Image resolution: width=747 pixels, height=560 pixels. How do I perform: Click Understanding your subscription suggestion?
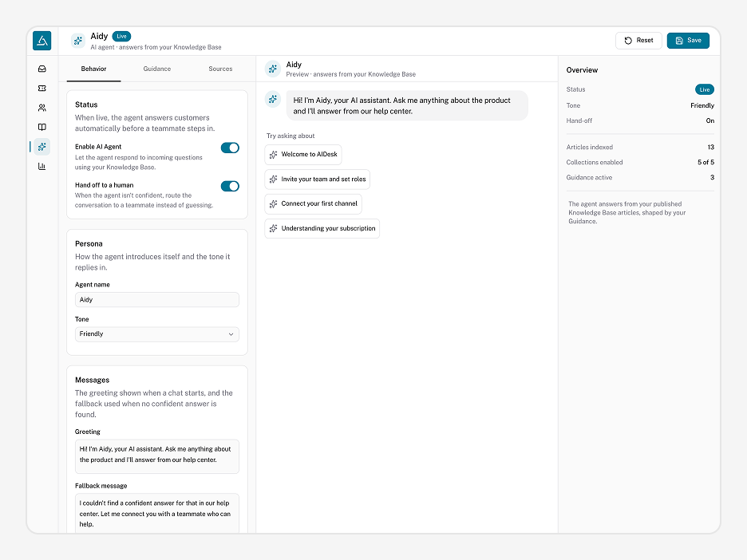pos(322,229)
